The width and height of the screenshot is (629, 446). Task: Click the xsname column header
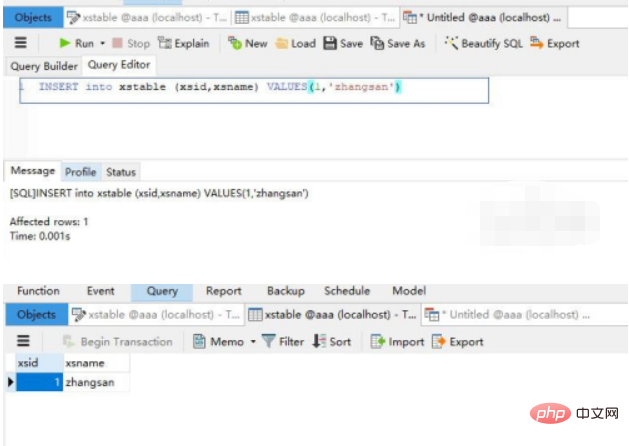[96, 363]
